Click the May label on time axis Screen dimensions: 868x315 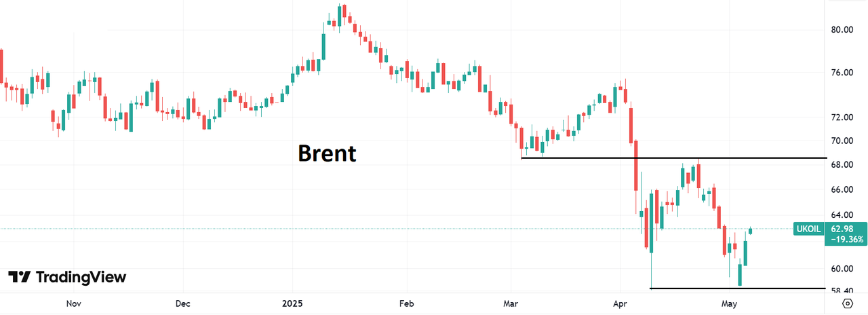[729, 303]
